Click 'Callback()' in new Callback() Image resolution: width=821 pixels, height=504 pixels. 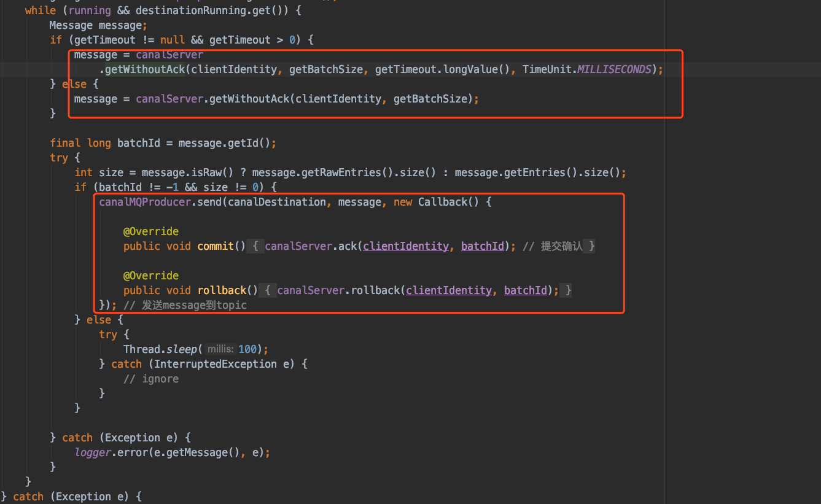pyautogui.click(x=448, y=202)
